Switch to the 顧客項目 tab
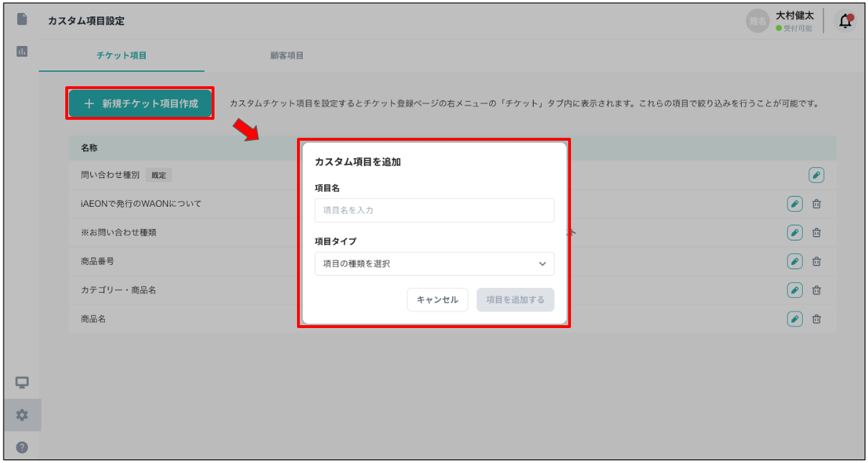The image size is (868, 463). point(287,55)
